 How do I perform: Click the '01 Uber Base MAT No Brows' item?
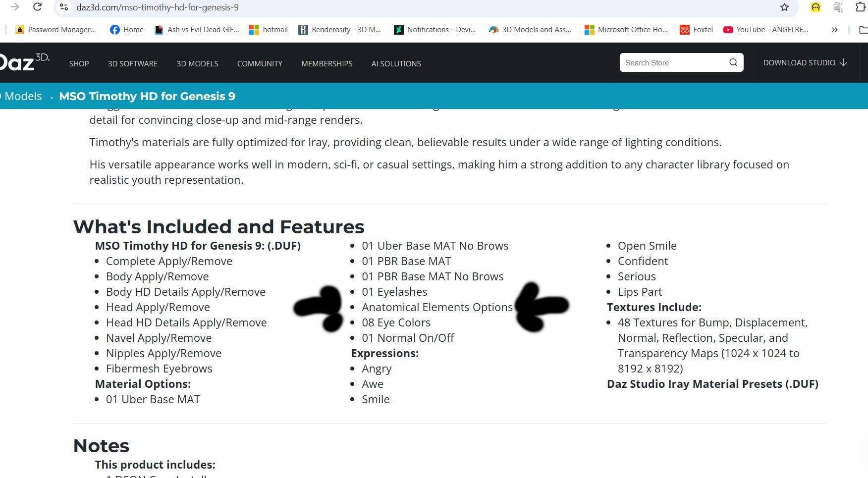click(435, 246)
